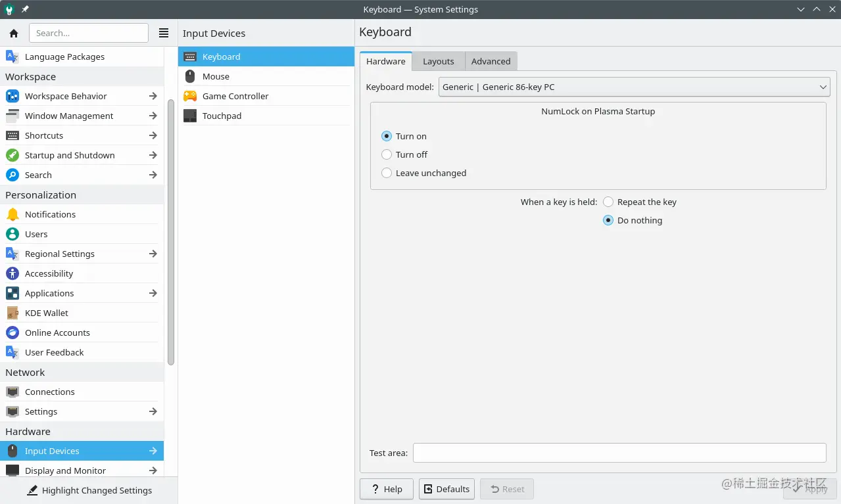Click the Display and Monitor icon
The image size is (841, 504).
[12, 470]
